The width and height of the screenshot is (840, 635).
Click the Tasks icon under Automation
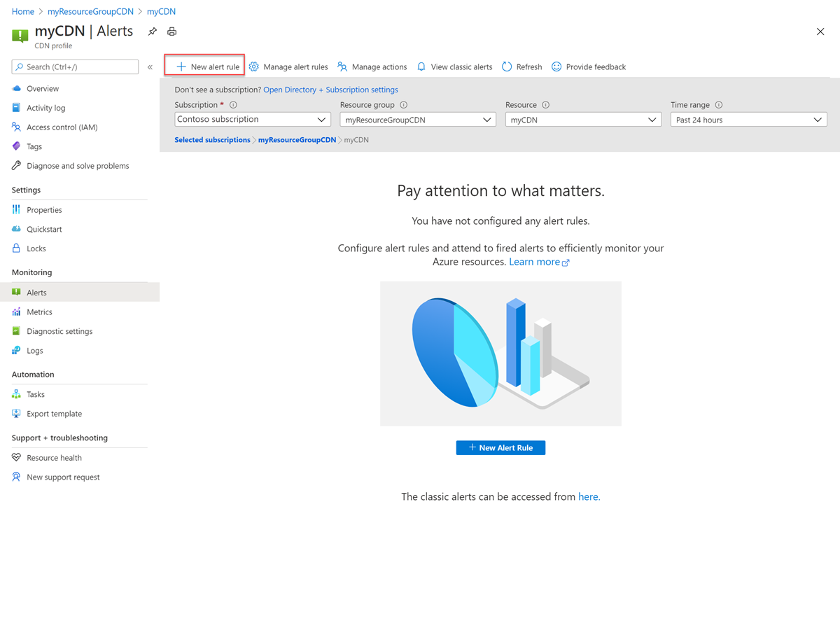17,394
